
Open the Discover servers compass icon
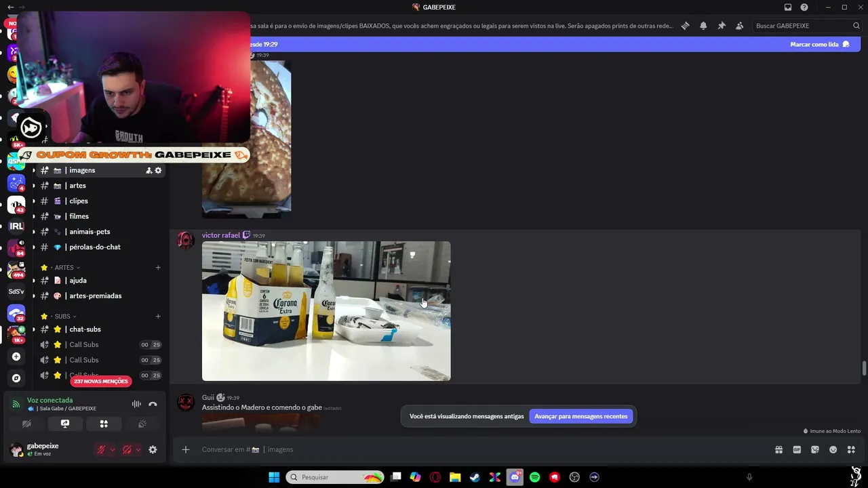coord(16,378)
